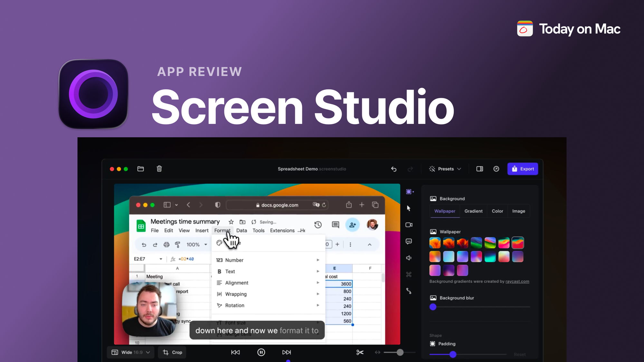The width and height of the screenshot is (644, 362).
Task: Enable Crop mode
Action: point(172,352)
